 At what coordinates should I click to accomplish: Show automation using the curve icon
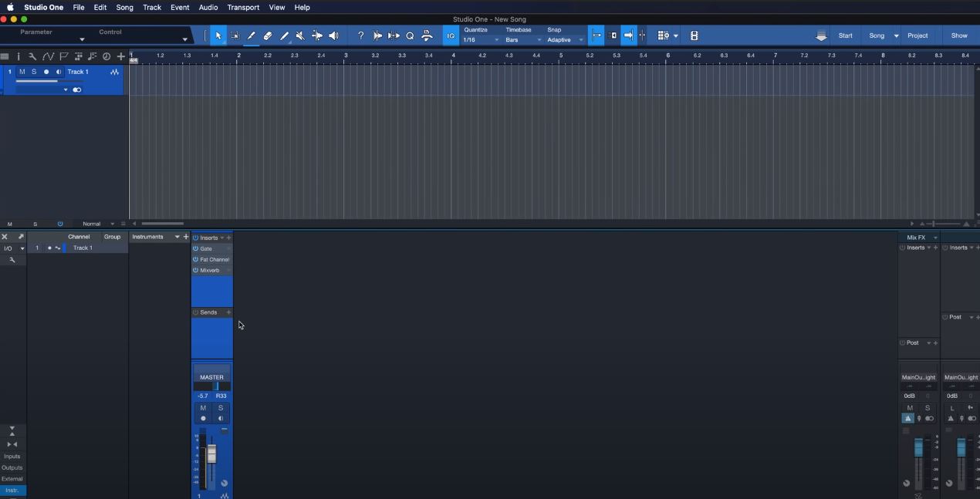click(48, 56)
